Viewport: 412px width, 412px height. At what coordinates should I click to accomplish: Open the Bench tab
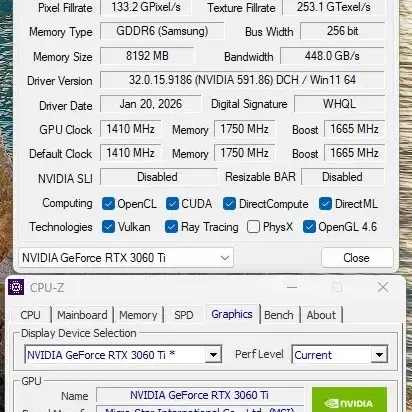279,315
